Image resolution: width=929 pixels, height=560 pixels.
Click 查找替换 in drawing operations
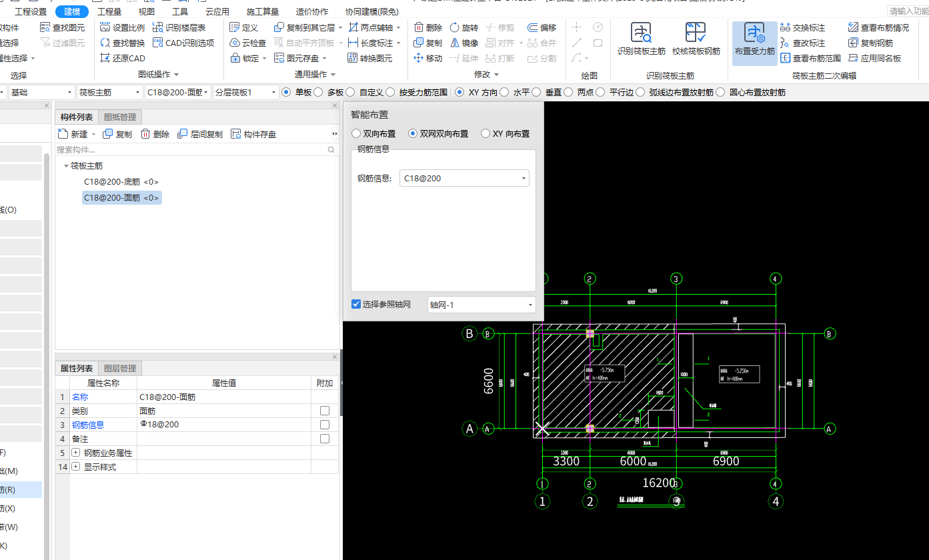(x=122, y=43)
